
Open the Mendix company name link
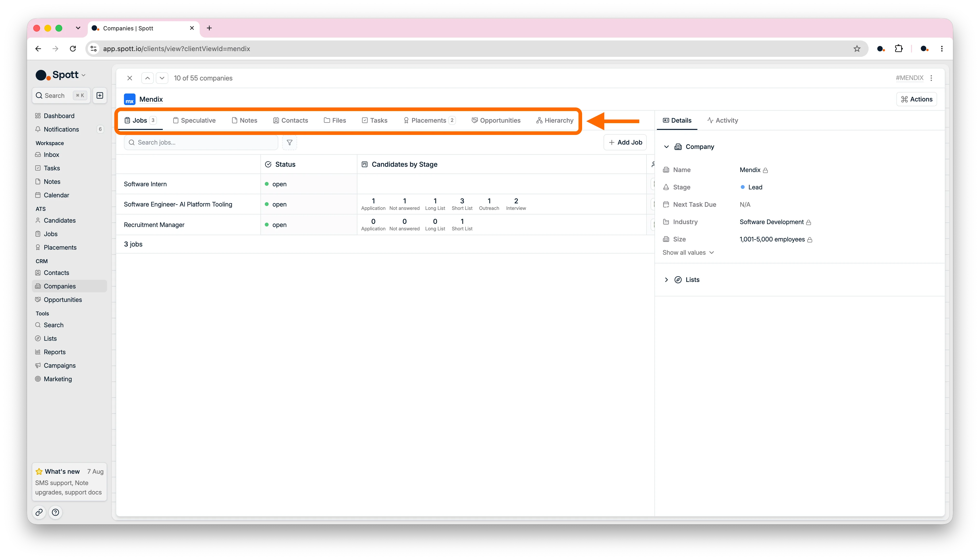(151, 99)
